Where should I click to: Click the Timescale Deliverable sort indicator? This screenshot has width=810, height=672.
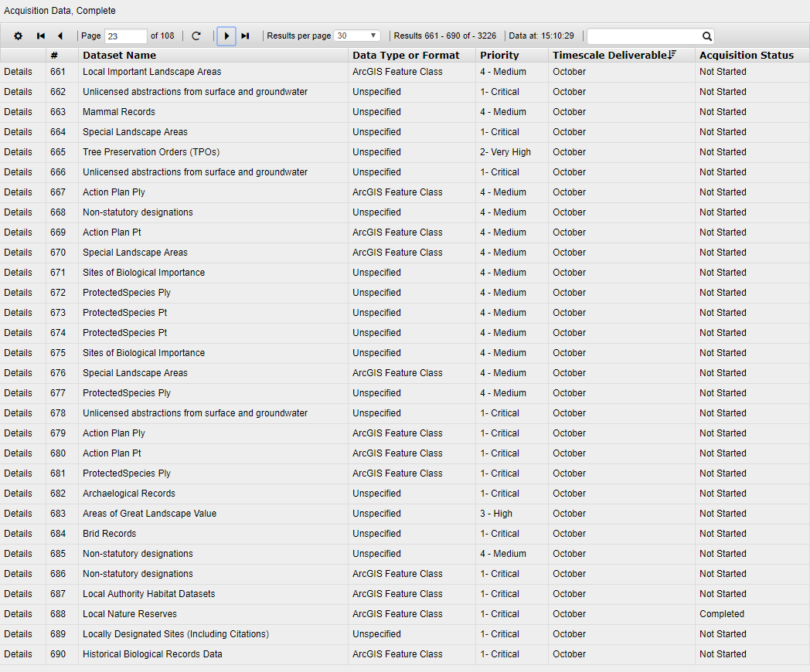click(672, 55)
